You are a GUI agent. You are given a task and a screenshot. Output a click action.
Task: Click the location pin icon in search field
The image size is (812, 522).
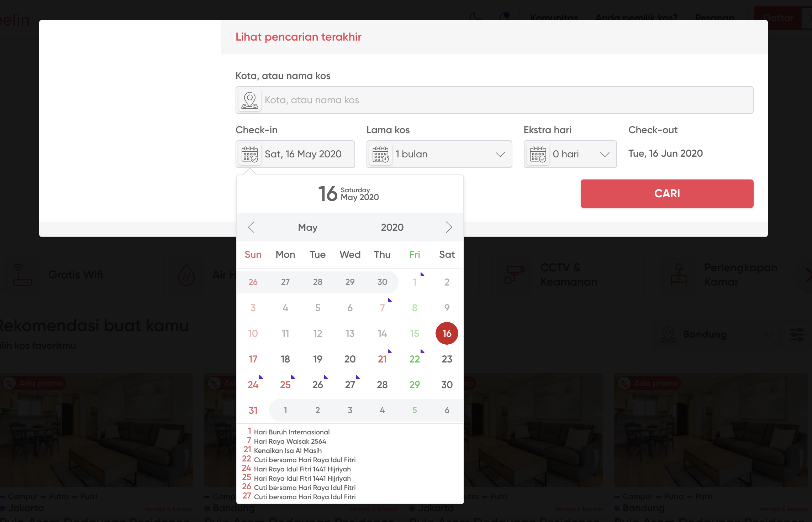point(249,100)
